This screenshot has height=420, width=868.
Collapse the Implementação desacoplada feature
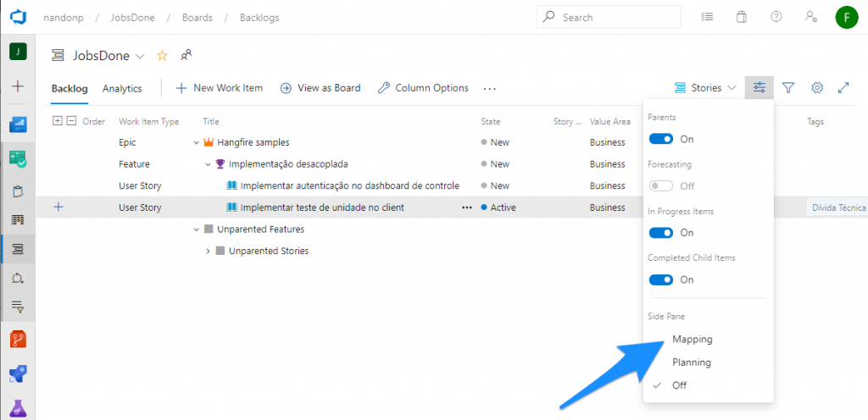(x=209, y=164)
